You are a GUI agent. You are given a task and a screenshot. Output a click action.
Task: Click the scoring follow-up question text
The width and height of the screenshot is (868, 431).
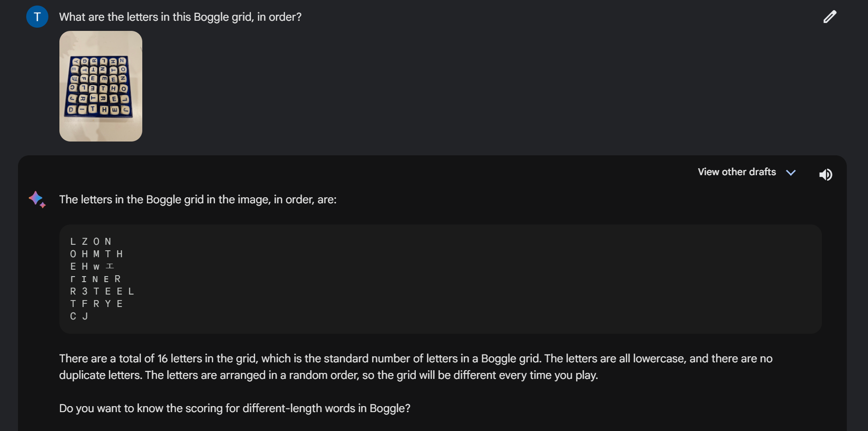[234, 408]
